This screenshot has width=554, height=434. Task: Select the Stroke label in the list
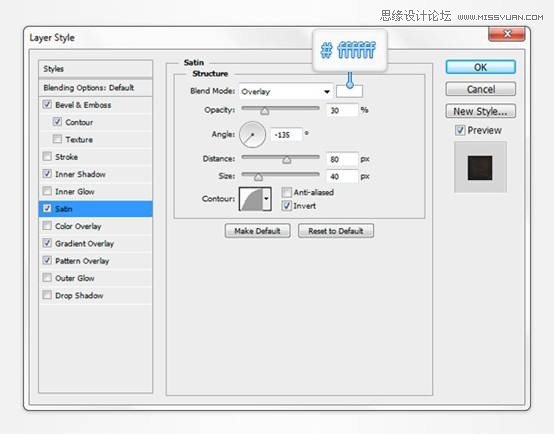[x=66, y=157]
